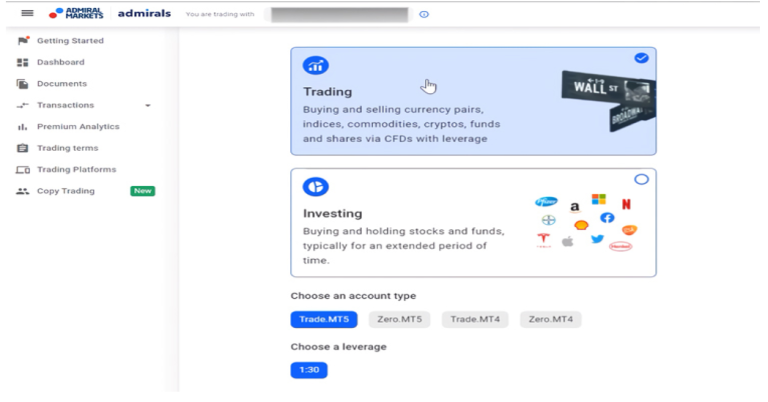Choose Zero.MT5 account type
The image size is (768, 402).
coord(399,319)
